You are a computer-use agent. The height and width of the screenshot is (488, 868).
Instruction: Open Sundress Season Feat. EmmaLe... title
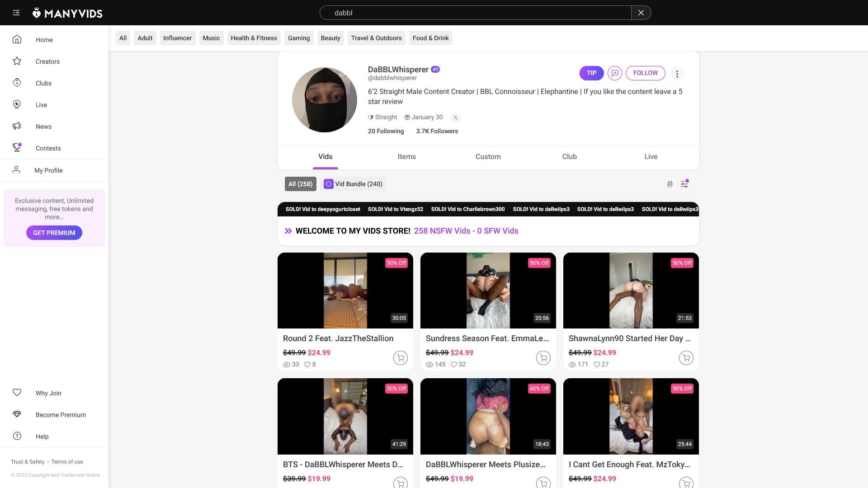coord(487,338)
